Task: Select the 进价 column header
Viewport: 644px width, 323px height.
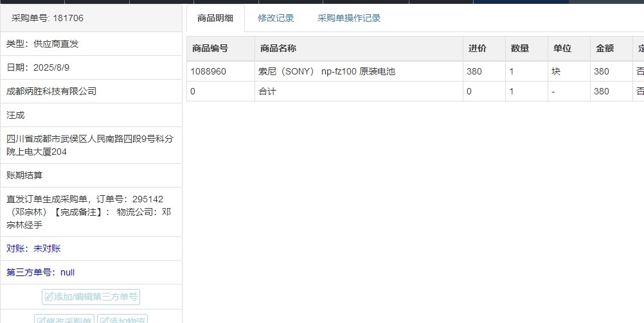Action: pos(484,48)
